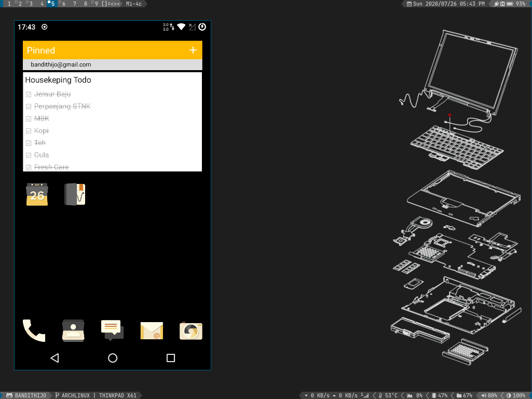Open the Calendar app showing 26
Screen dimensions: 532x399
pyautogui.click(x=37, y=194)
